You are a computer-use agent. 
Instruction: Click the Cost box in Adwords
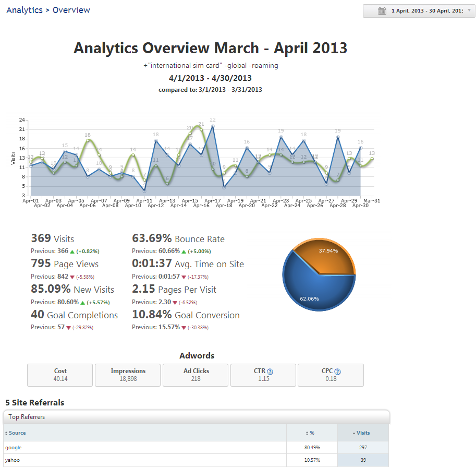(x=60, y=375)
